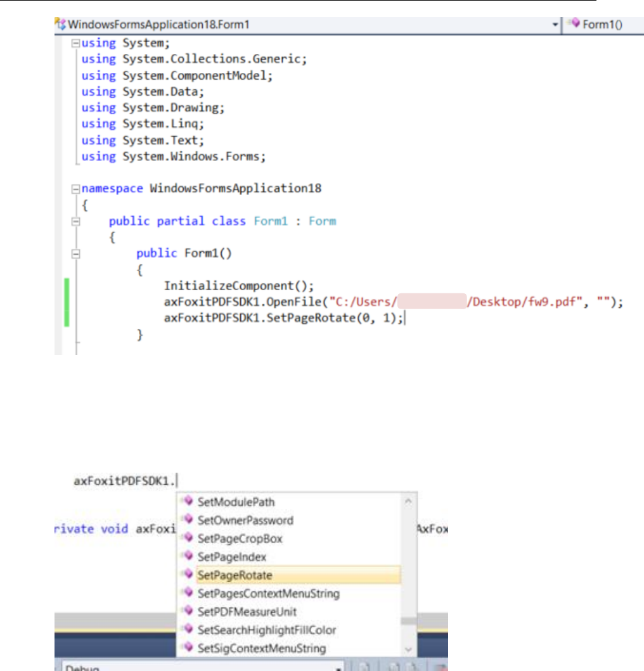Viewport: 644px width, 671px height.
Task: Click the "/Desktop/fw9.pdf" string literal
Action: 525,302
